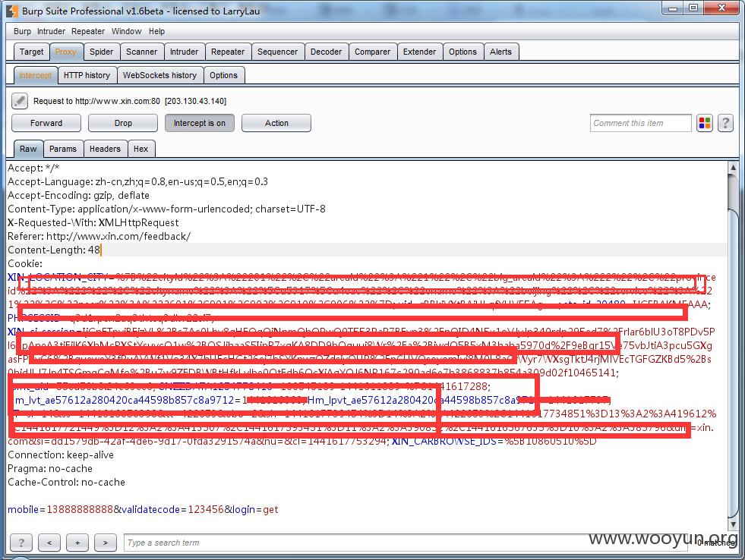Click the Accept-Encoding: gzip, deflate line
The height and width of the screenshot is (560, 745).
78,195
